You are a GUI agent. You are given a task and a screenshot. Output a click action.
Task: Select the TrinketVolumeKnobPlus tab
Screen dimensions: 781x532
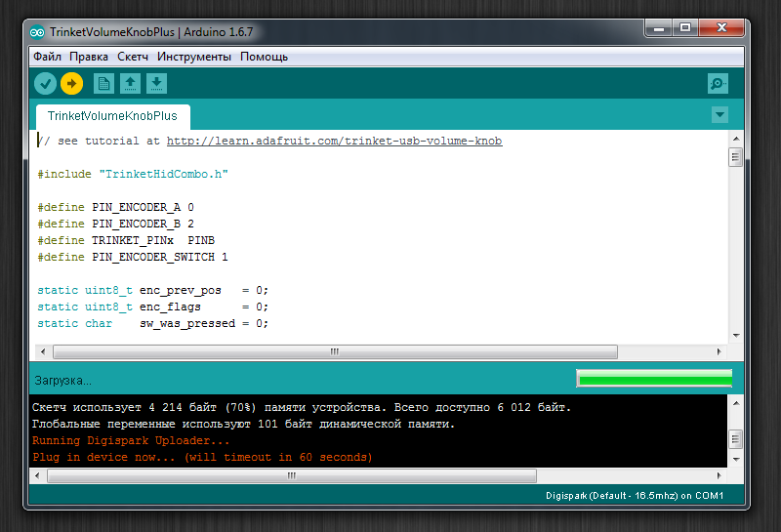click(113, 116)
